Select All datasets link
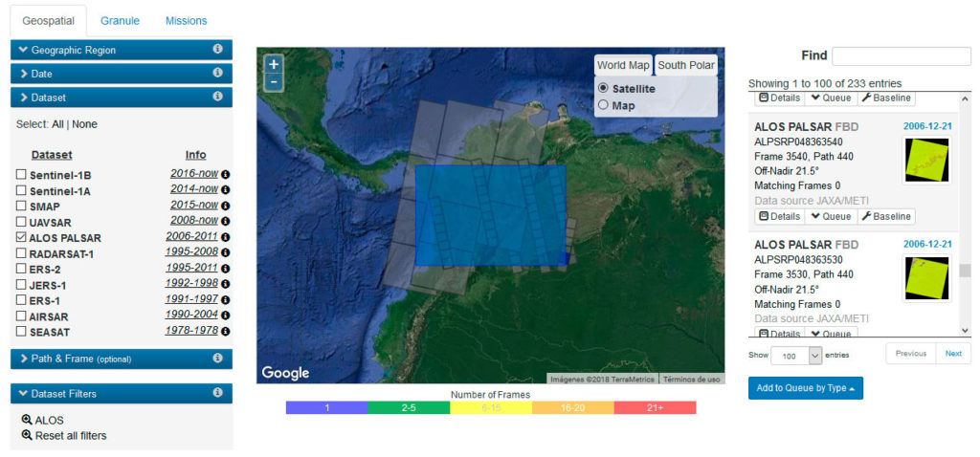 click(x=57, y=124)
